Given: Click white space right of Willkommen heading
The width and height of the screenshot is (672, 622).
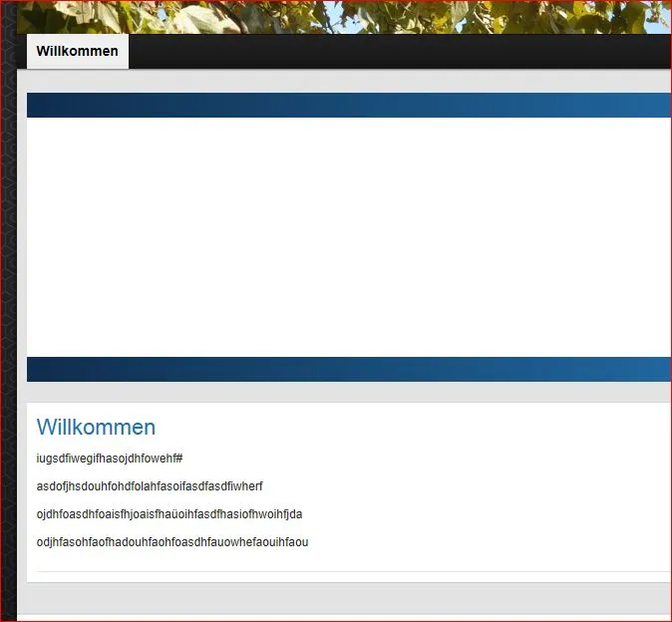Looking at the screenshot, I should pos(412,427).
